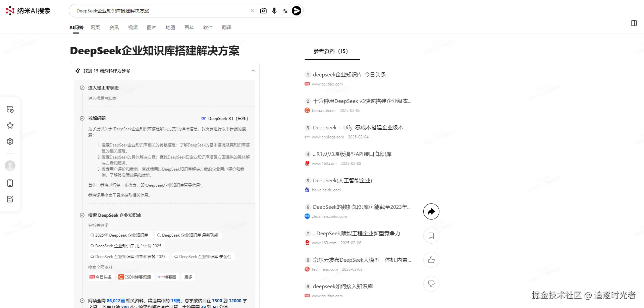644x308 pixels.
Task: Open feedback edit icon in sidebar
Action: [x=10, y=199]
